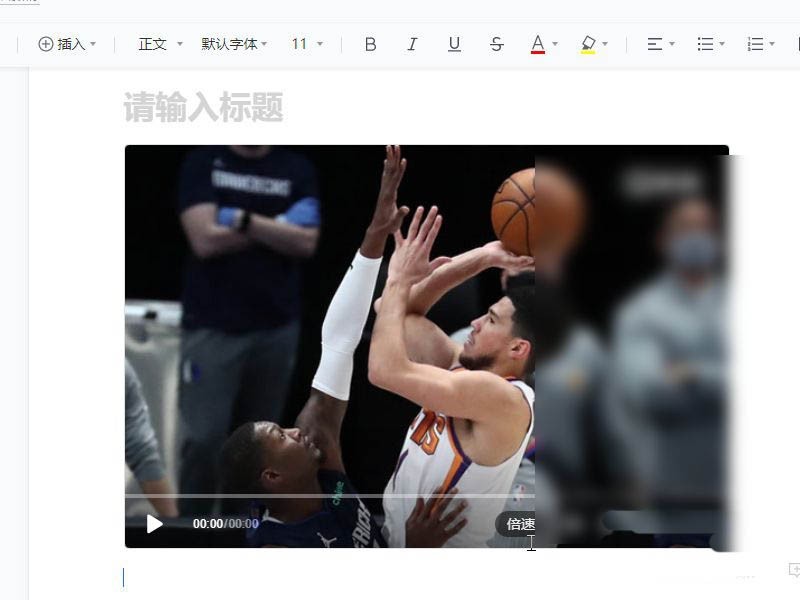
Task: Insert a numbered list
Action: tap(755, 44)
